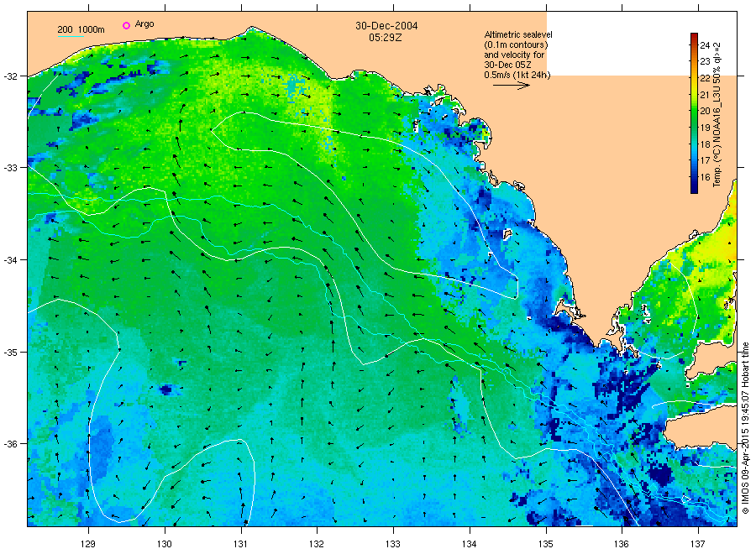This screenshot has height=554, width=756.
Task: Click the '22' value on color bar
Action: pyautogui.click(x=705, y=78)
